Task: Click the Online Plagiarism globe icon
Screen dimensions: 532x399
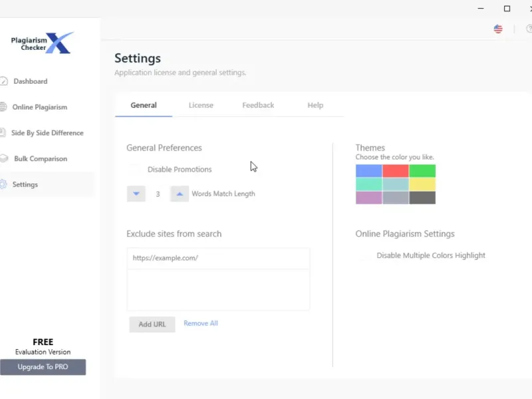Action: click(x=4, y=107)
